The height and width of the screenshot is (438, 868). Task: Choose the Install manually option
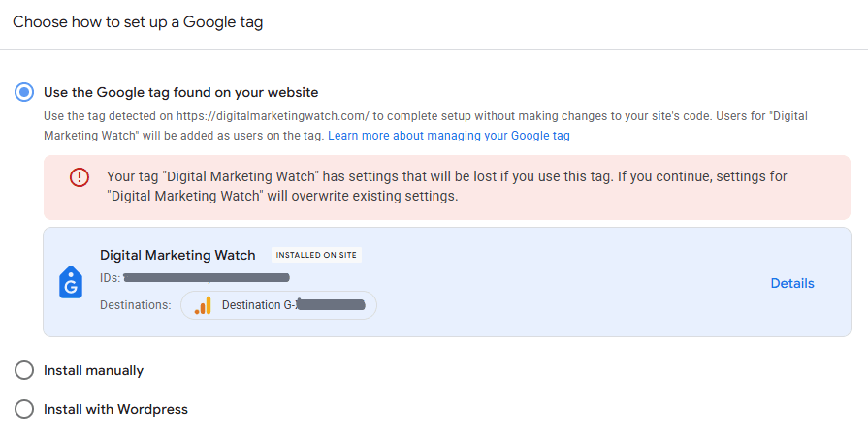pyautogui.click(x=24, y=370)
